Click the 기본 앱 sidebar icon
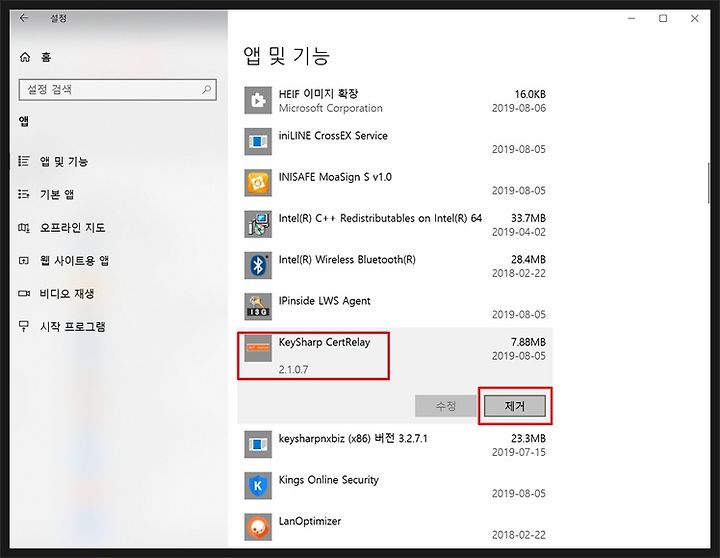 click(x=24, y=194)
